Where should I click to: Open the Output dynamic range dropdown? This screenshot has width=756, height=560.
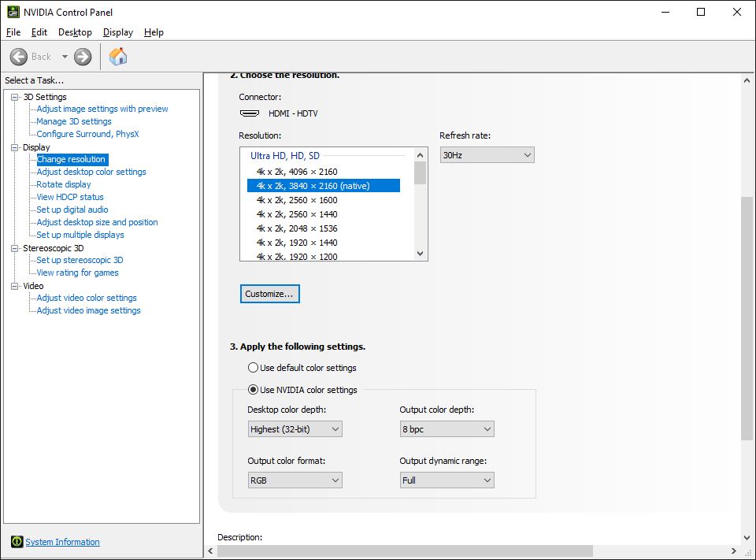447,480
